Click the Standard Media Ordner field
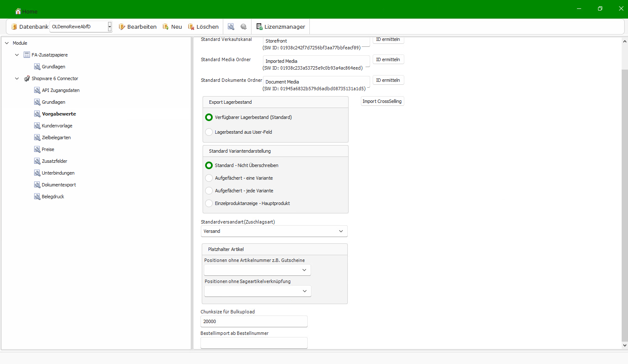Viewport: 628px width, 364px height. pos(317,61)
